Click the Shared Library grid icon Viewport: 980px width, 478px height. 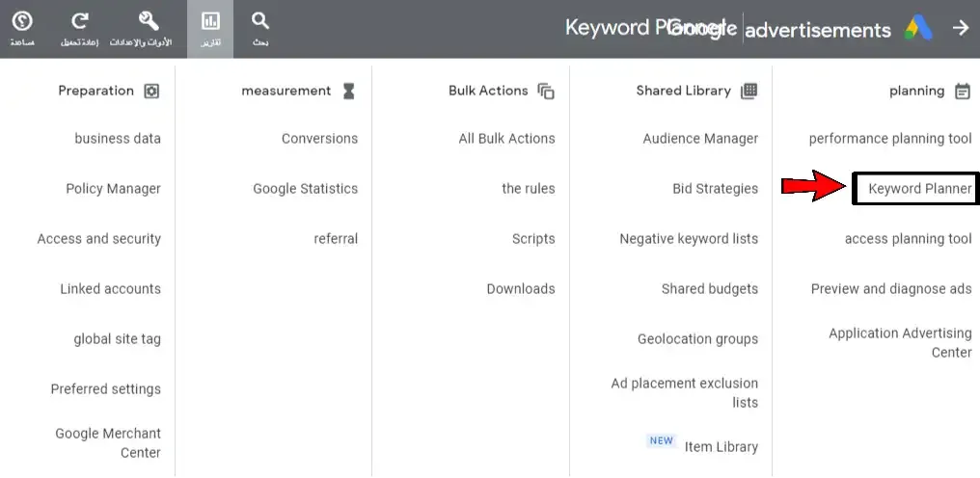[749, 92]
